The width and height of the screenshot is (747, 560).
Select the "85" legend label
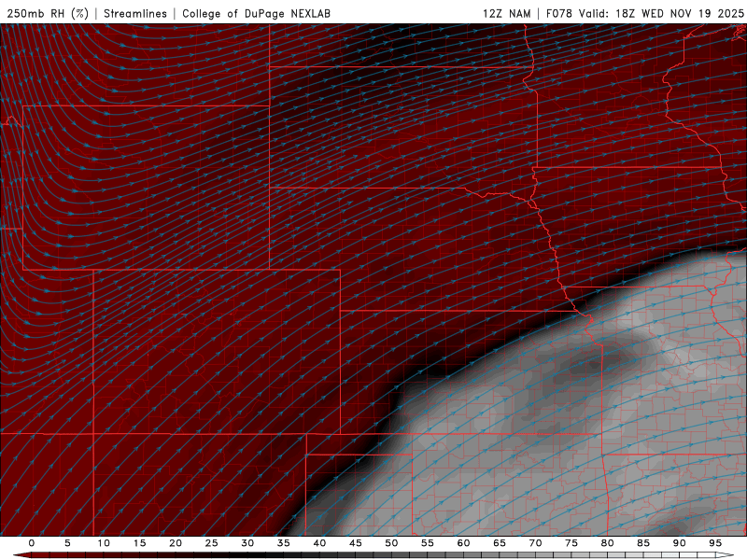pos(643,543)
